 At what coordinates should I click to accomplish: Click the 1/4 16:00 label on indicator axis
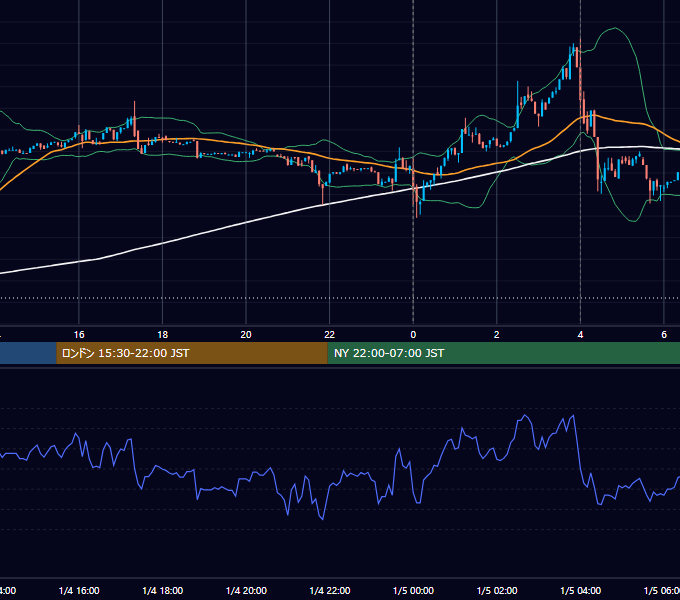pyautogui.click(x=79, y=591)
